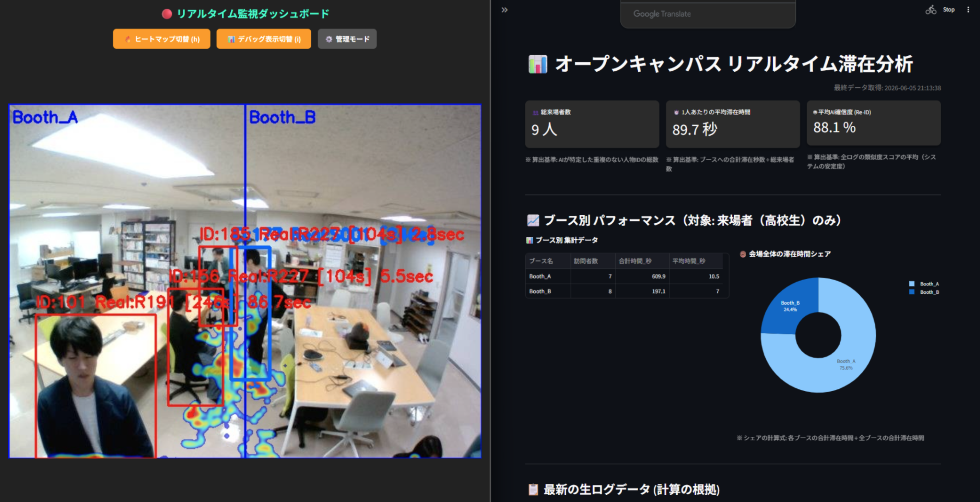Viewport: 980px width, 502px height.
Task: Click the Booth_B 24.4% donut slice
Action: [789, 306]
